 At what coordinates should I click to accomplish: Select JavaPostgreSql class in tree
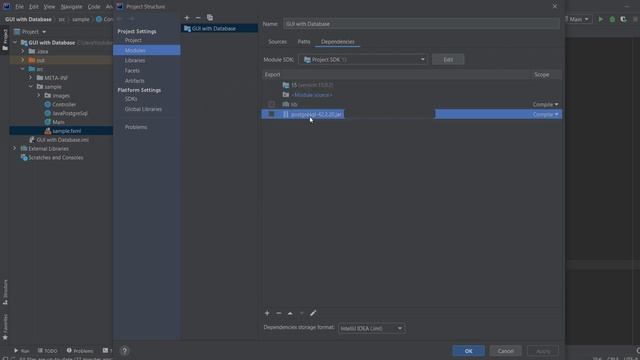click(70, 113)
